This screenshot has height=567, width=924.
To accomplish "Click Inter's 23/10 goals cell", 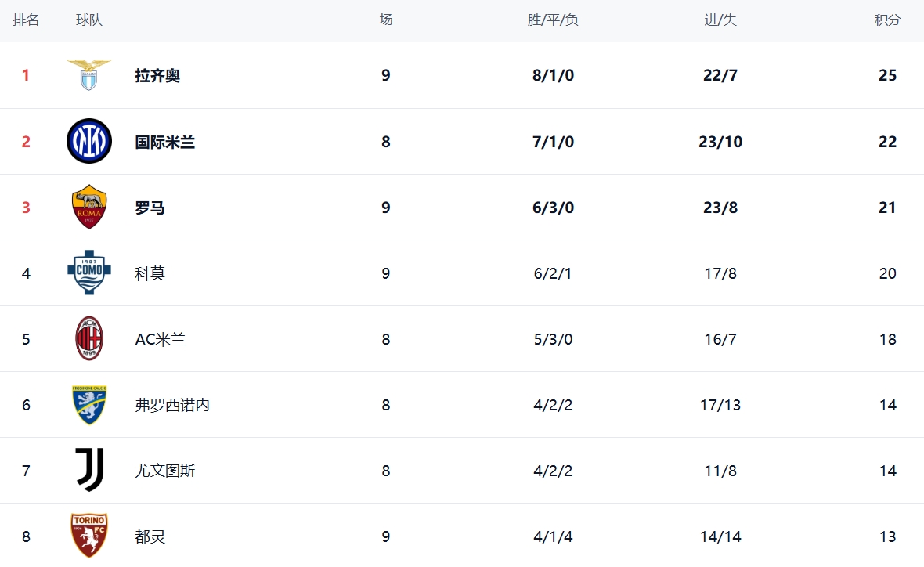I will 720,142.
